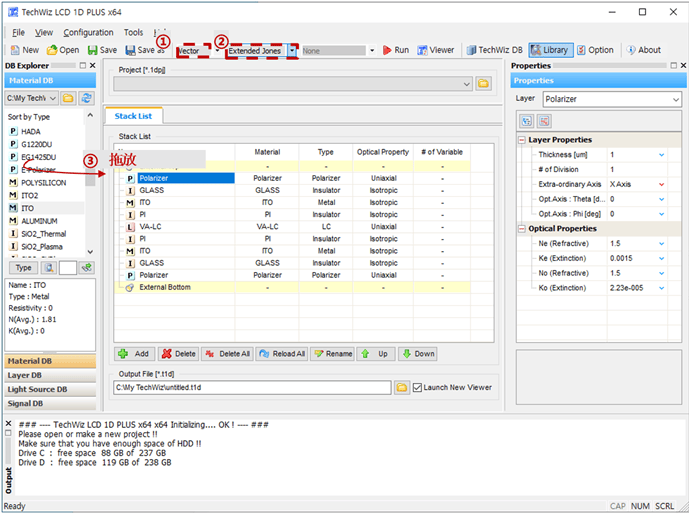Click the Output File path field
The image size is (689, 513).
250,387
